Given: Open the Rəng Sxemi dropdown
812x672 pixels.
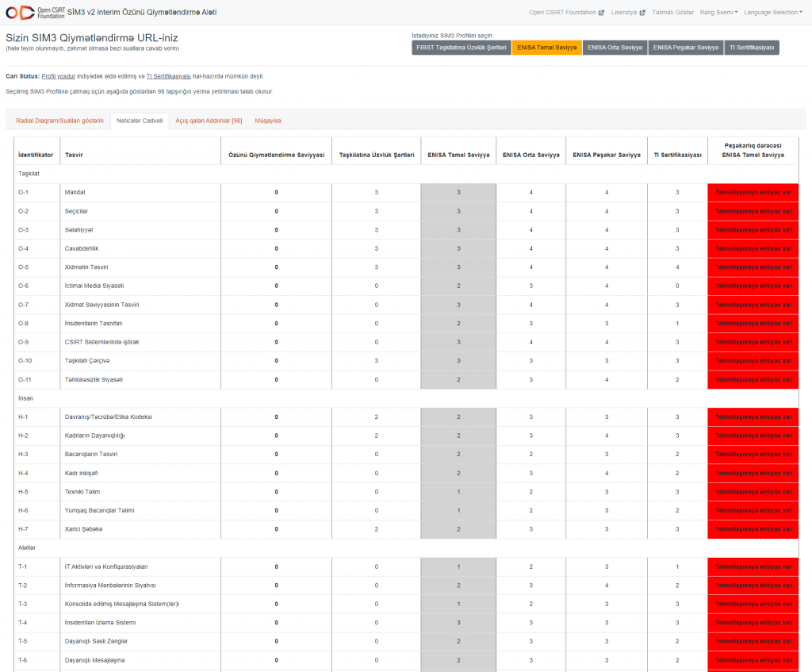Looking at the screenshot, I should coord(718,13).
